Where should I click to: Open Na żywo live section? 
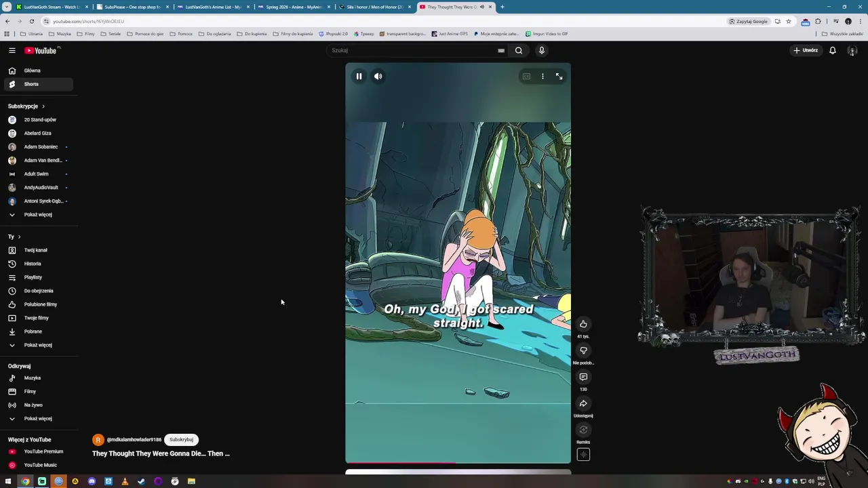coord(37,405)
